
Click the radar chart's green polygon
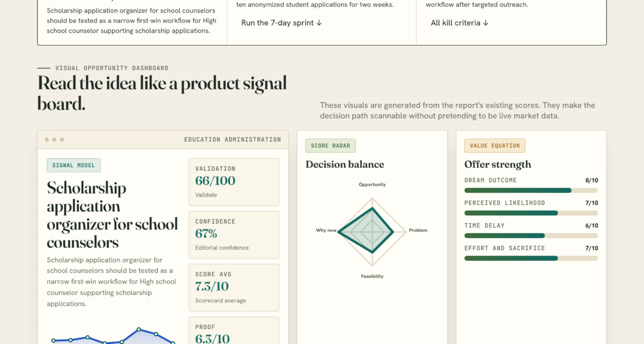(367, 231)
